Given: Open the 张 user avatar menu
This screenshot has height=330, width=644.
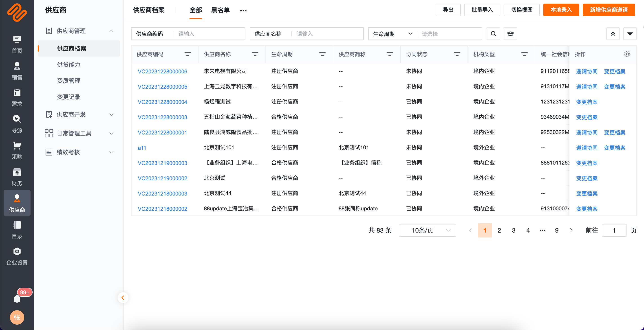Looking at the screenshot, I should pyautogui.click(x=17, y=317).
